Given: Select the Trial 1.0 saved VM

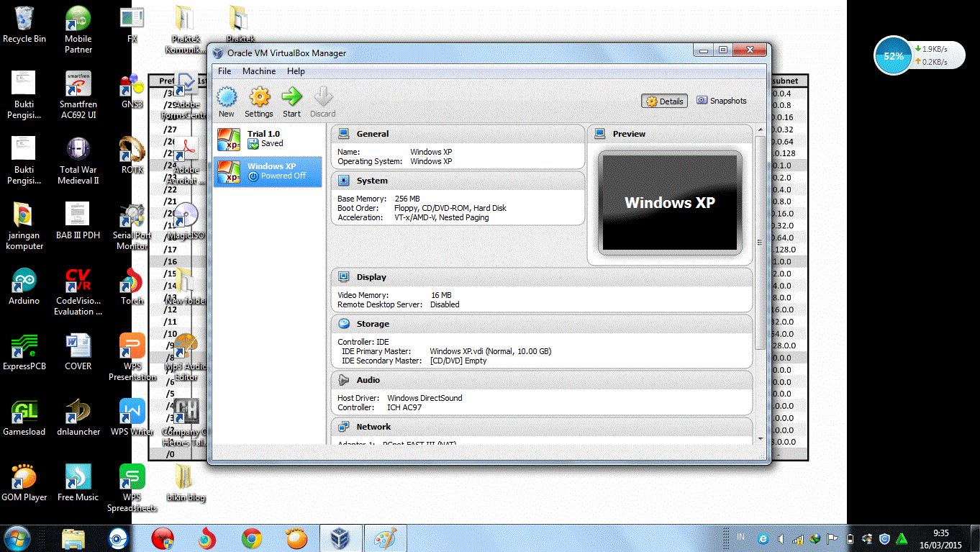Looking at the screenshot, I should (268, 139).
